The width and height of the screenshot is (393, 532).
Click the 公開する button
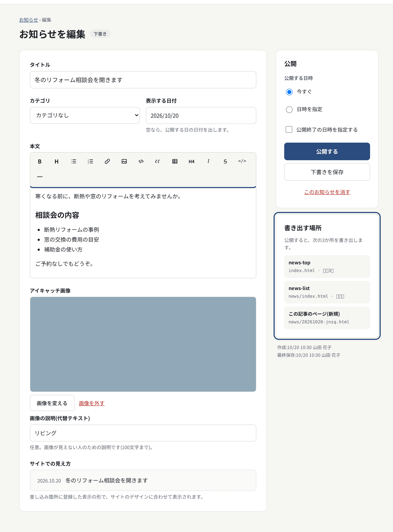[327, 151]
